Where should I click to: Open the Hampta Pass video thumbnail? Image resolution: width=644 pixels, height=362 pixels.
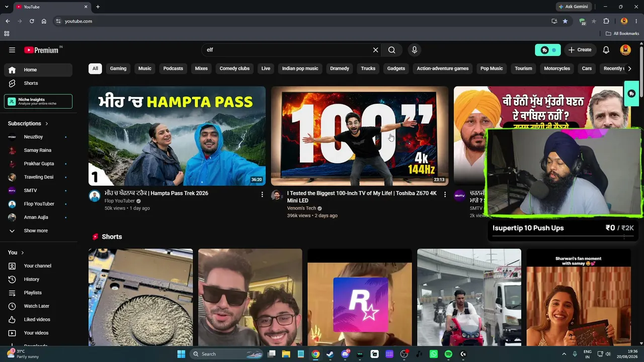coord(177,136)
